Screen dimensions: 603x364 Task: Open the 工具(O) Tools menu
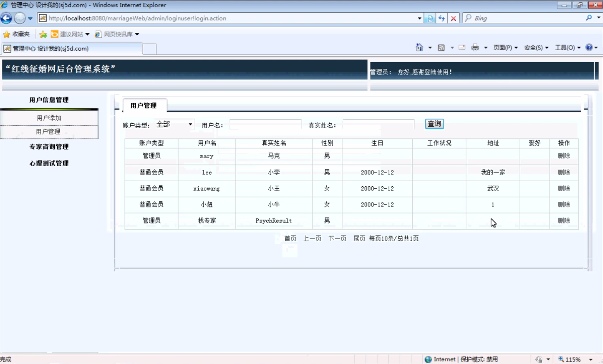(567, 47)
